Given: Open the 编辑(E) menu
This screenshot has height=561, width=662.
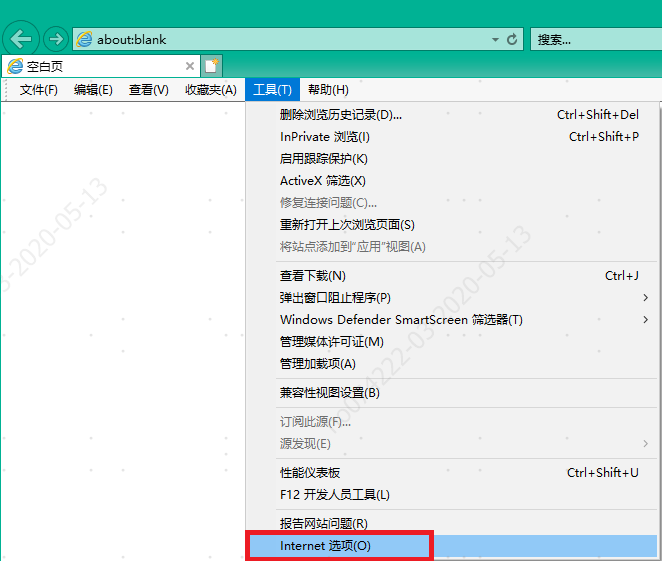Looking at the screenshot, I should point(93,89).
